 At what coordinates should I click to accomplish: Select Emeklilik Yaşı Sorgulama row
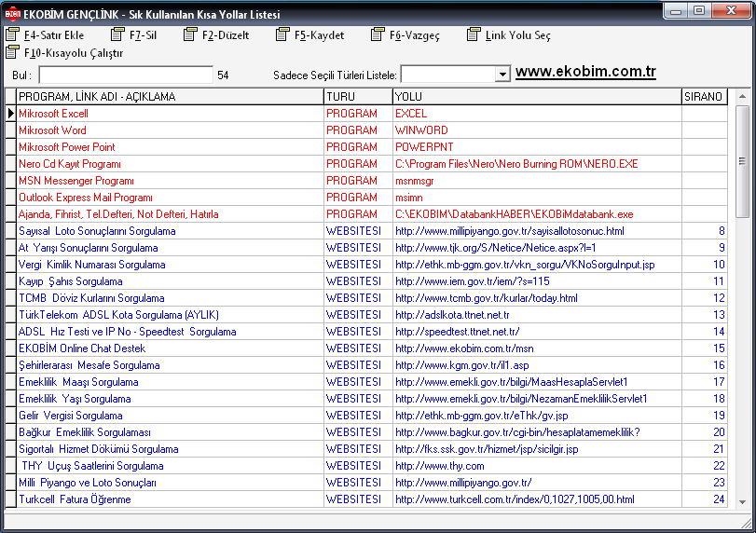(x=366, y=399)
